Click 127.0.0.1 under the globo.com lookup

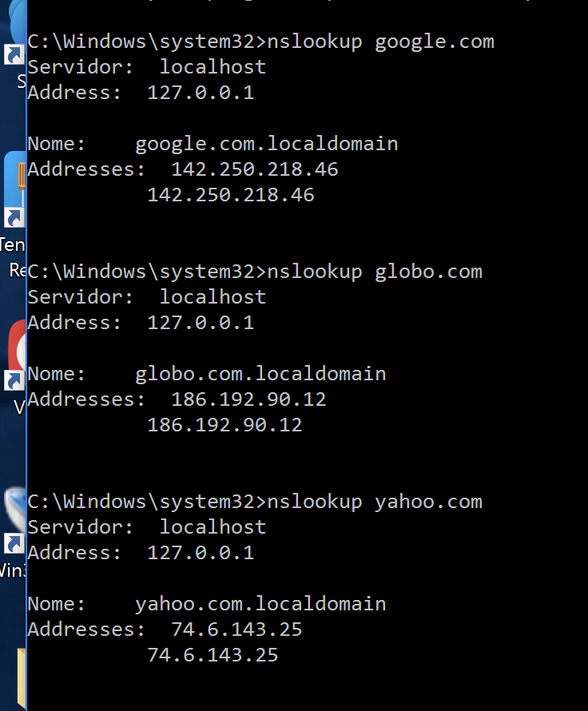201,323
